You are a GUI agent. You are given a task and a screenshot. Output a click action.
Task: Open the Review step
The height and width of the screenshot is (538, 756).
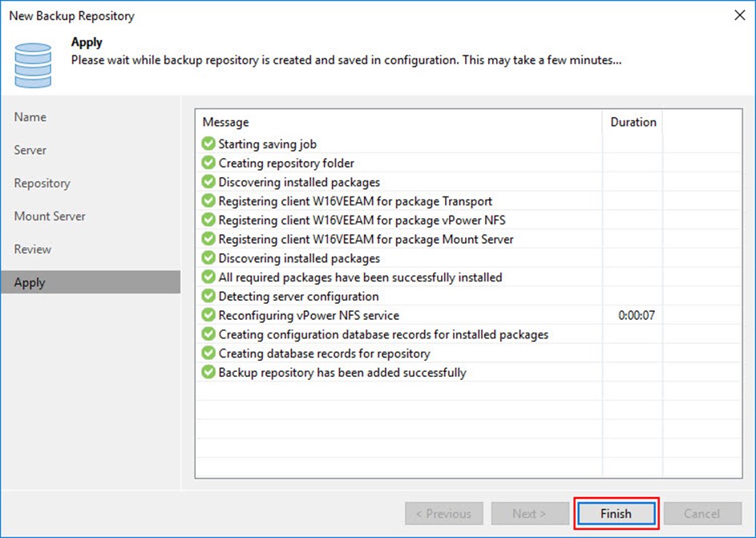click(x=33, y=249)
